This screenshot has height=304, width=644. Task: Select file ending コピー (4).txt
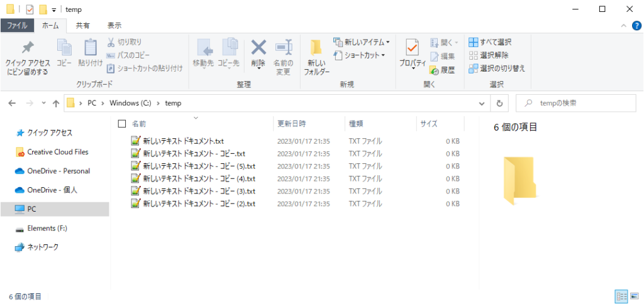pyautogui.click(x=193, y=178)
